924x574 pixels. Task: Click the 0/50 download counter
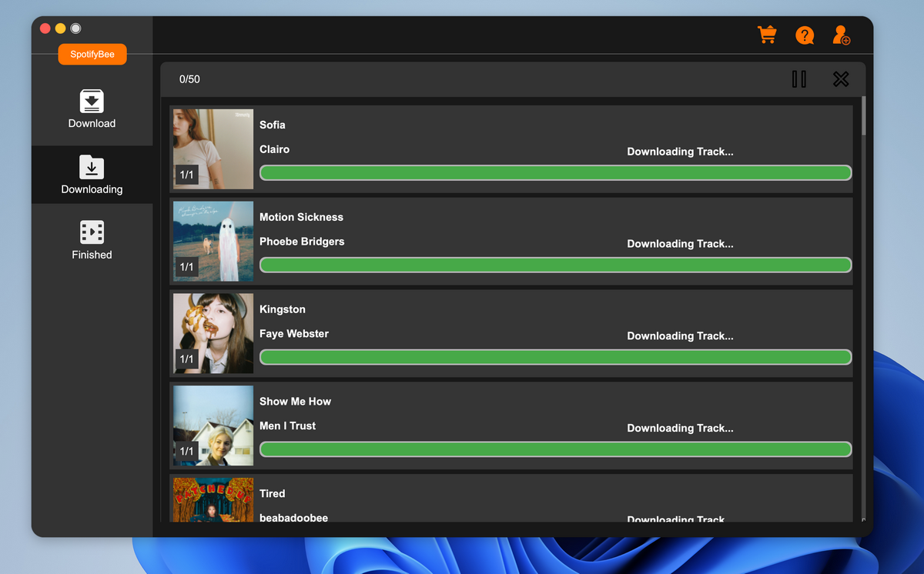189,79
